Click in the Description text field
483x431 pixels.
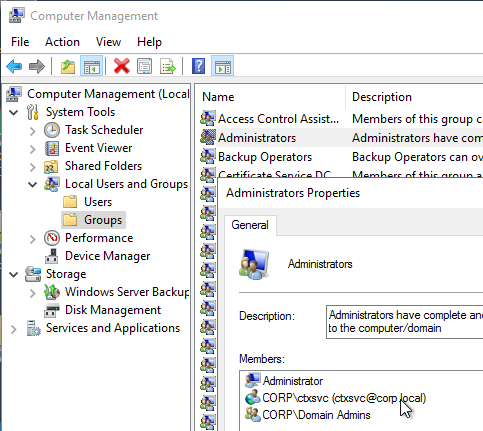coord(404,322)
